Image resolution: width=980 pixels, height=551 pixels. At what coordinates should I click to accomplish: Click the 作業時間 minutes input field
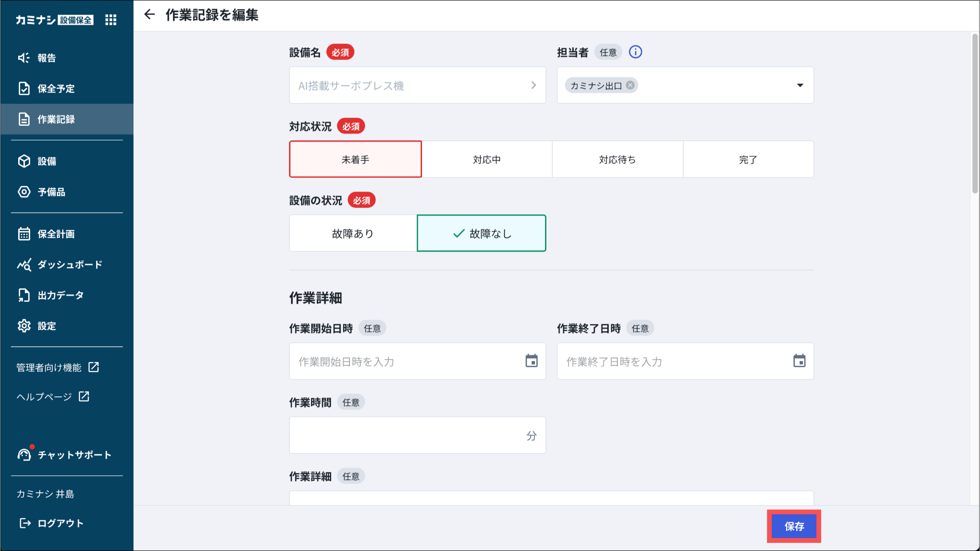tap(407, 435)
